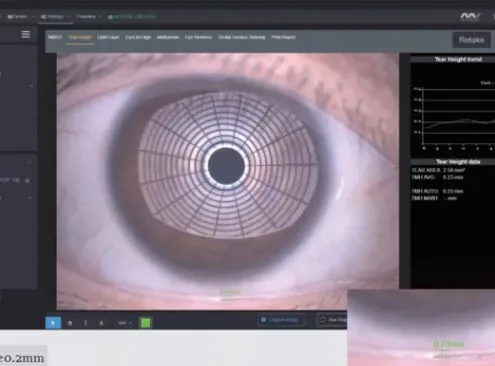
Task: Select the blue pointer cursor tool
Action: 53,323
